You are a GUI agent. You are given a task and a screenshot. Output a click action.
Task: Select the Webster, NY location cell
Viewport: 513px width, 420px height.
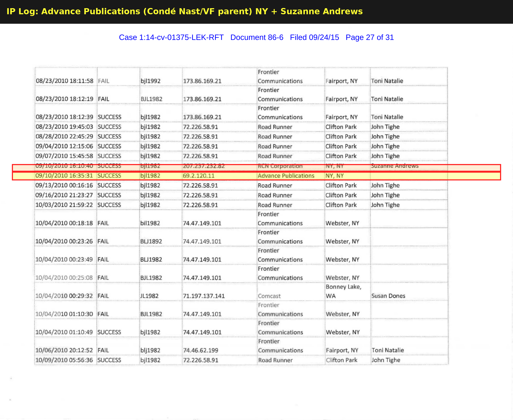pos(343,223)
